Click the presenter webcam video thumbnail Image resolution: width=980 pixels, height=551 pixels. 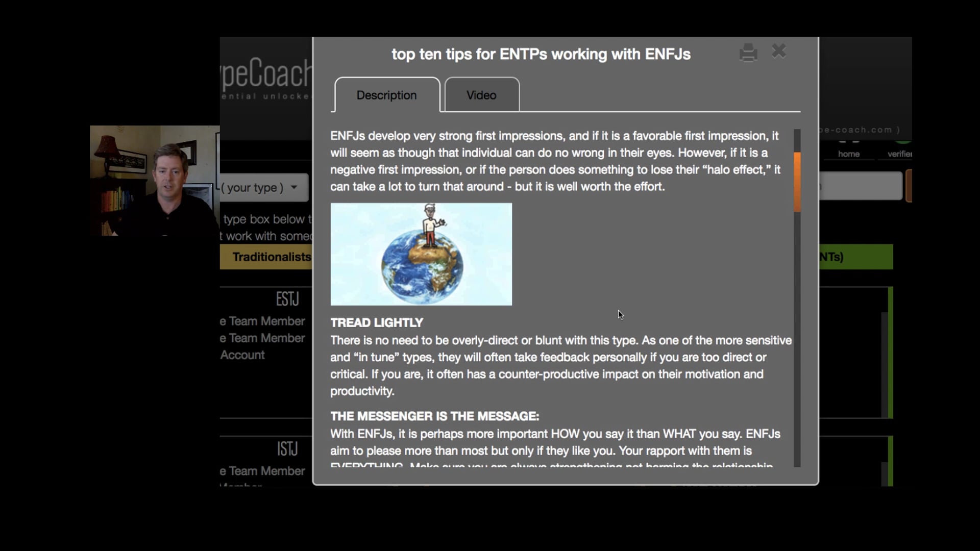pos(155,181)
